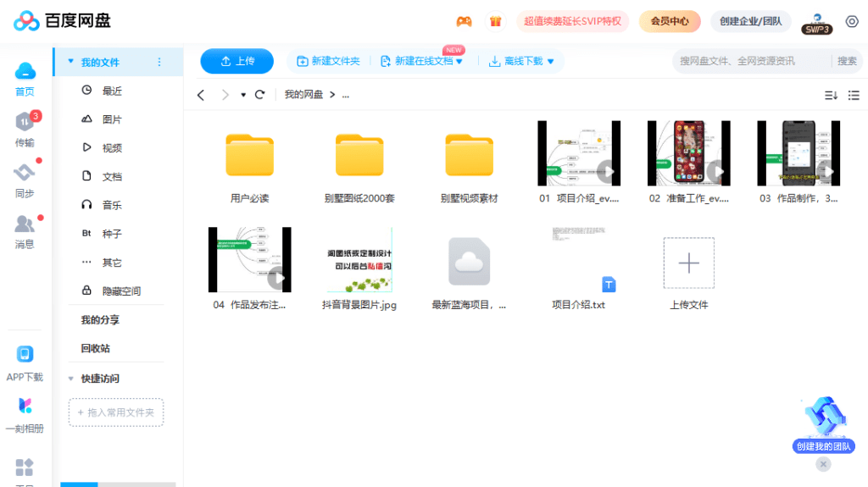Select video thumbnail 01 项目介绍
This screenshot has height=487, width=868.
(579, 153)
